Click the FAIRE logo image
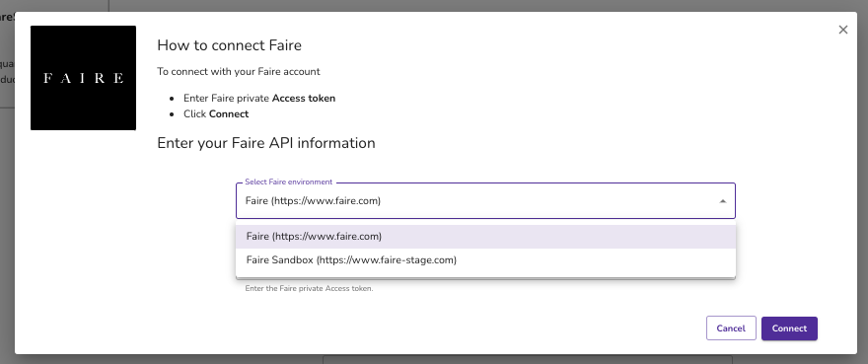Viewport: 868px width, 364px height. (83, 78)
